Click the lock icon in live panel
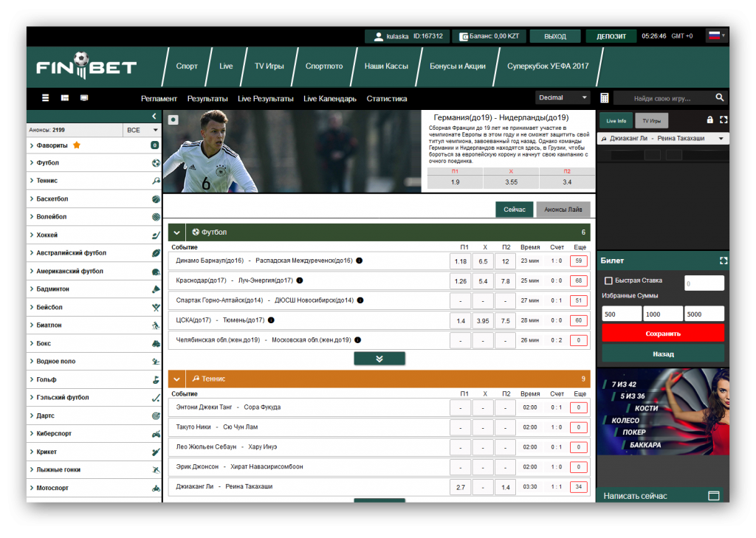Viewport: 756px width, 538px height. [x=709, y=120]
